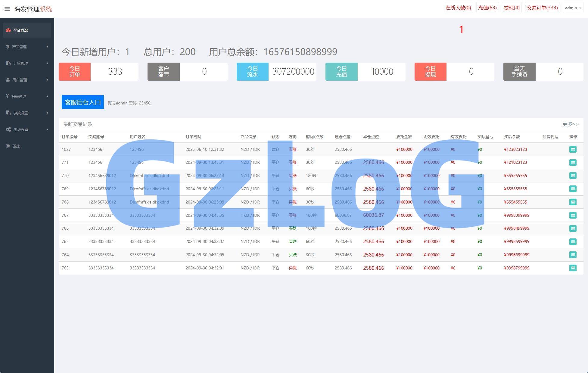Click 今日提现 red stat tile

tap(431, 72)
